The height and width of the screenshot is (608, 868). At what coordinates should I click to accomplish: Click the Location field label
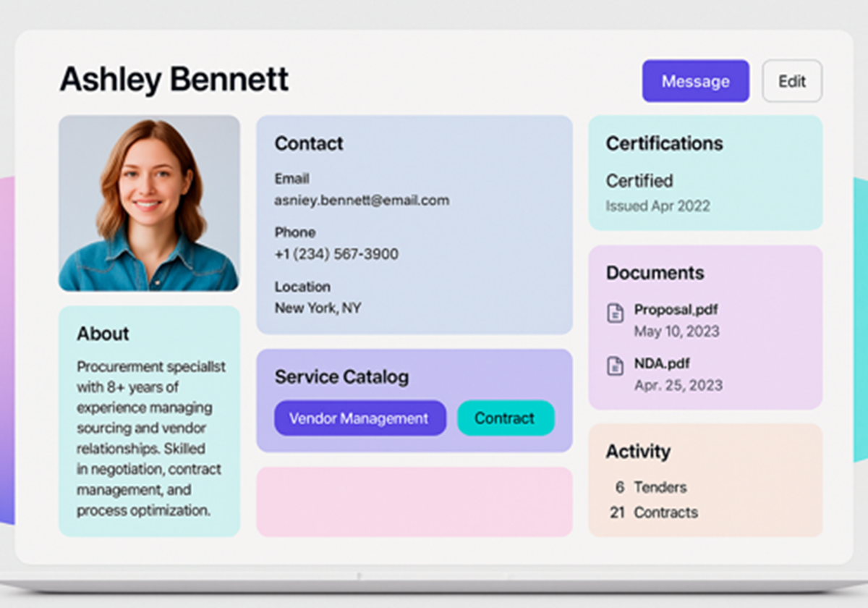(x=302, y=287)
